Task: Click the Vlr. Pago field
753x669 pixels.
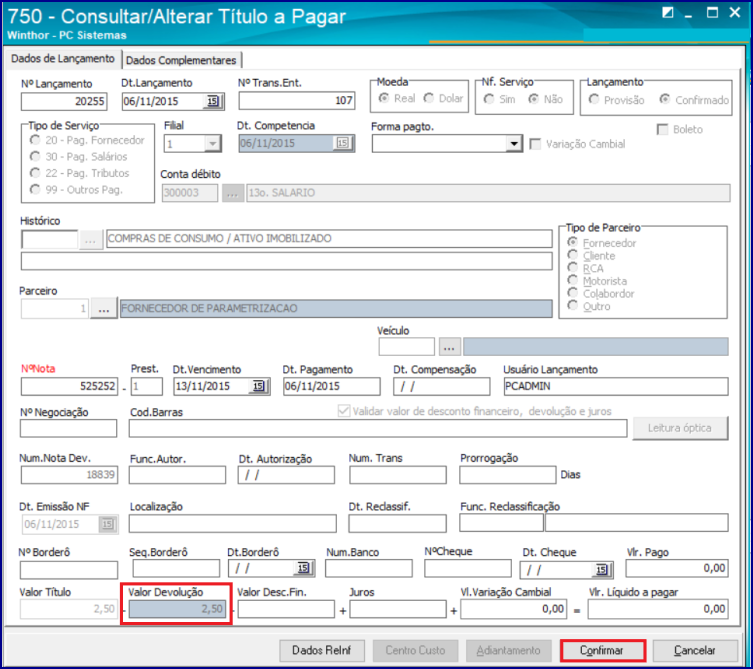Action: 677,568
